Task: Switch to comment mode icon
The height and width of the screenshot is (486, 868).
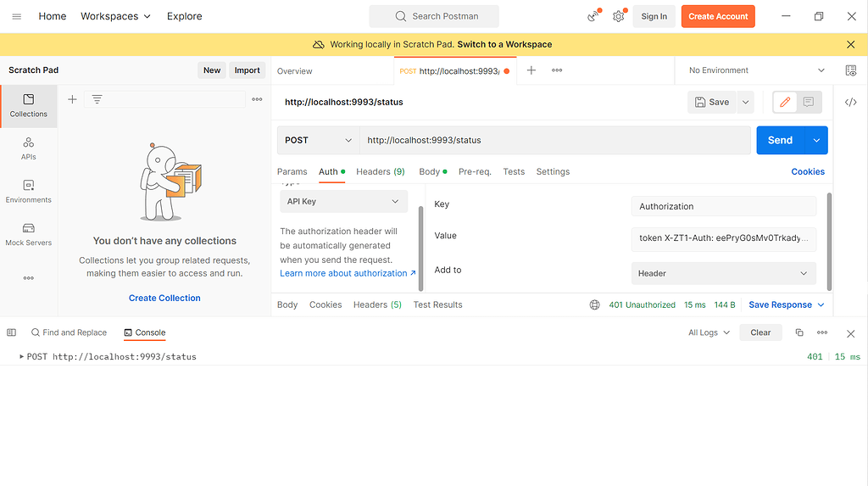Action: (x=808, y=102)
